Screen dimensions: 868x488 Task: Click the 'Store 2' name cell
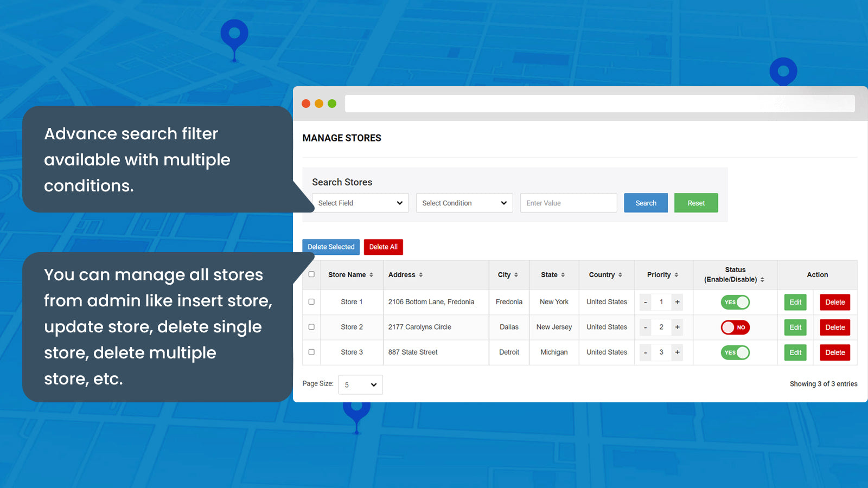click(352, 327)
